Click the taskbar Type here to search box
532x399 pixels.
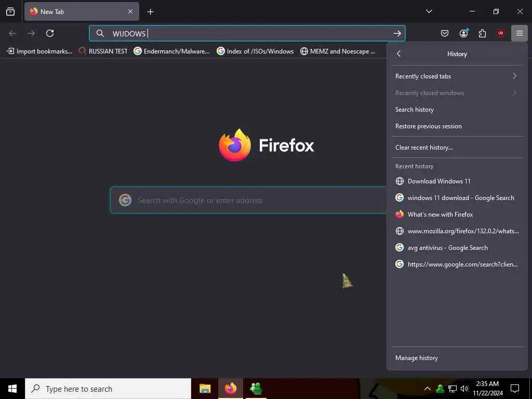(x=108, y=389)
